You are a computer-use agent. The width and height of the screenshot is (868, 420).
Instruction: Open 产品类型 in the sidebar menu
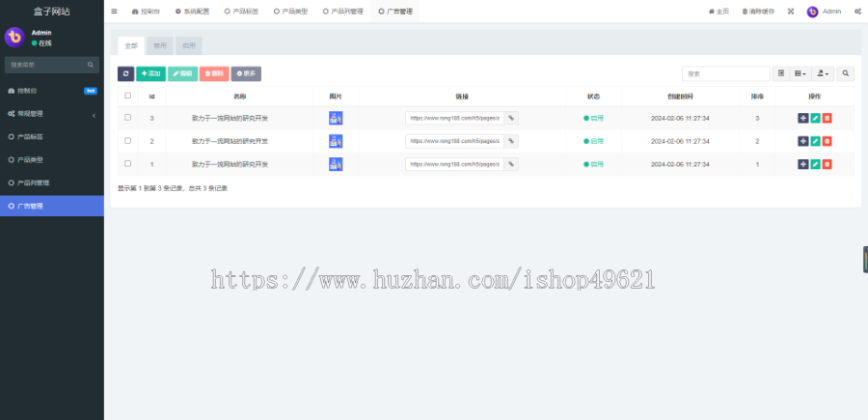(52, 159)
